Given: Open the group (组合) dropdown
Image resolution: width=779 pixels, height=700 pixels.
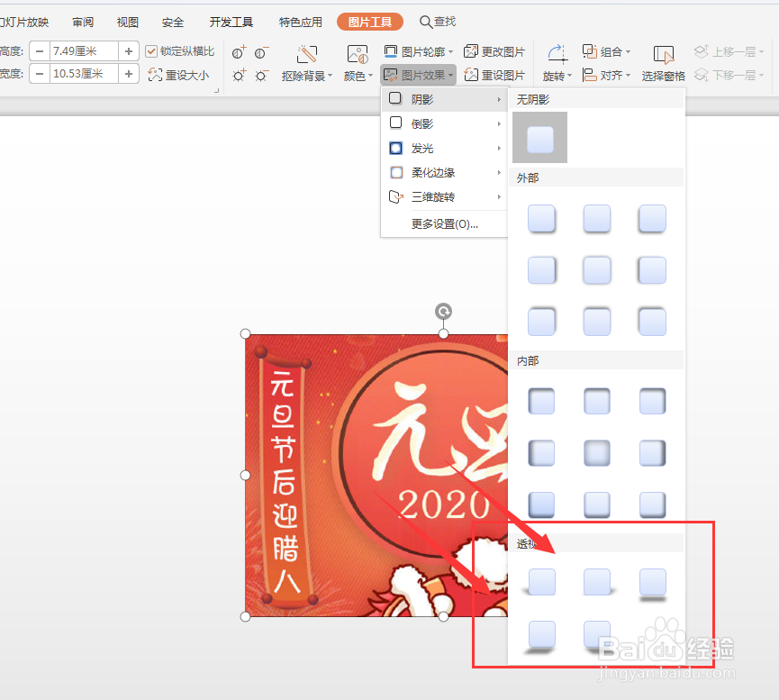Looking at the screenshot, I should click(606, 51).
